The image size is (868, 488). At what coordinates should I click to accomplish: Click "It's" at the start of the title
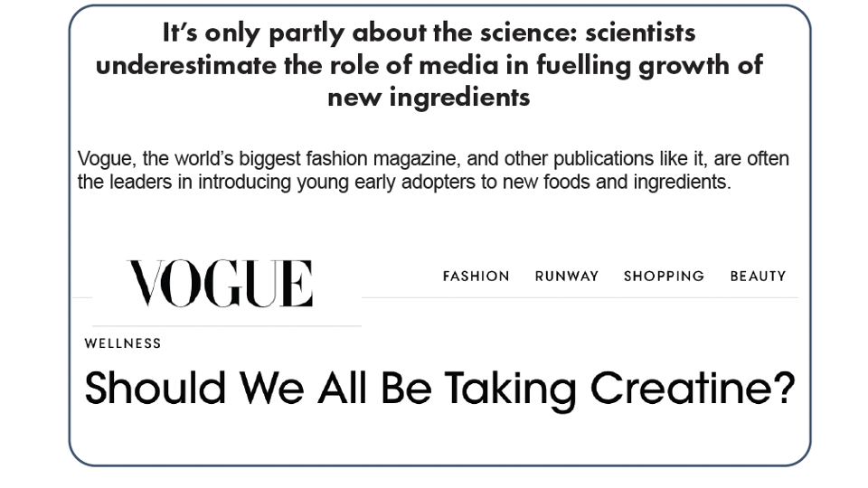coord(181,33)
